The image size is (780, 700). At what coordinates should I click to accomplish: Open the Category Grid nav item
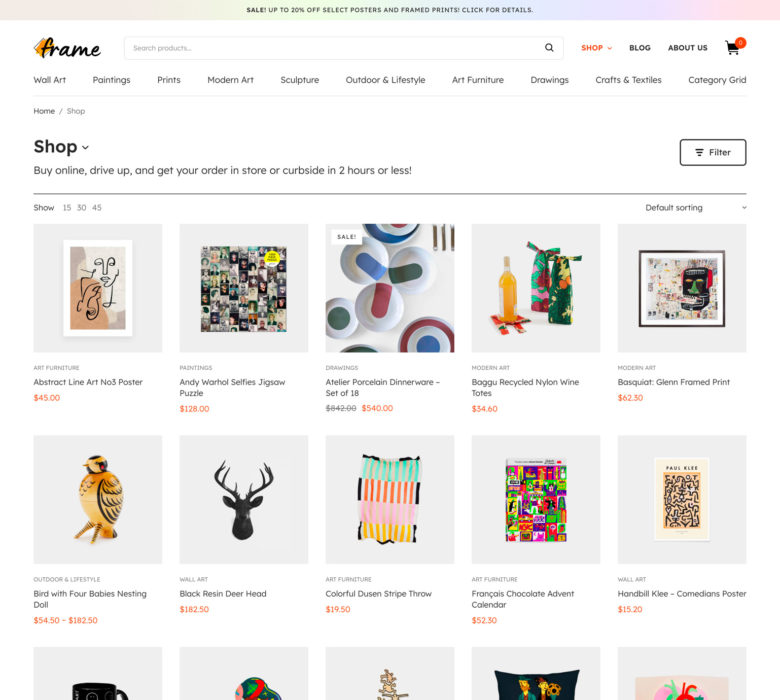(717, 80)
